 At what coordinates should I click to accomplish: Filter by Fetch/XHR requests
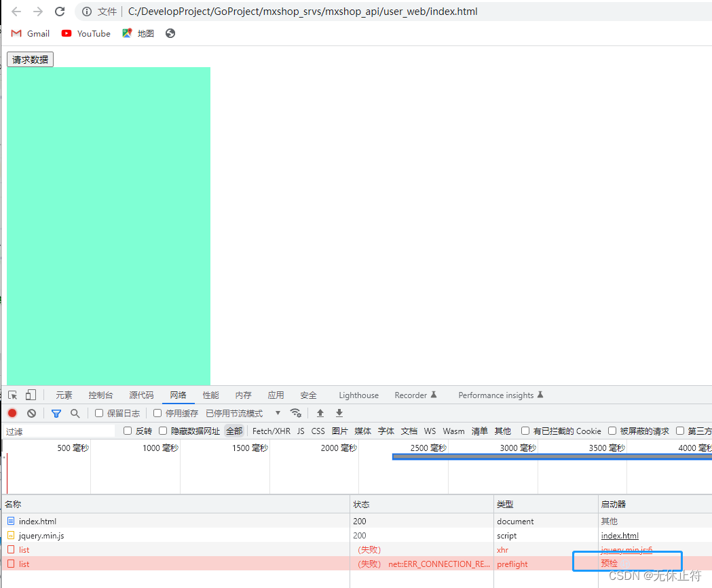point(271,431)
